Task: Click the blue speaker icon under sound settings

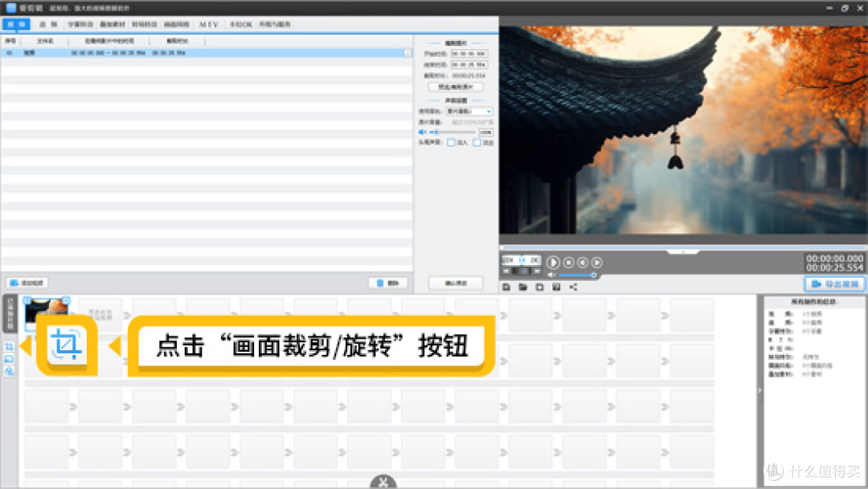Action: [x=422, y=132]
